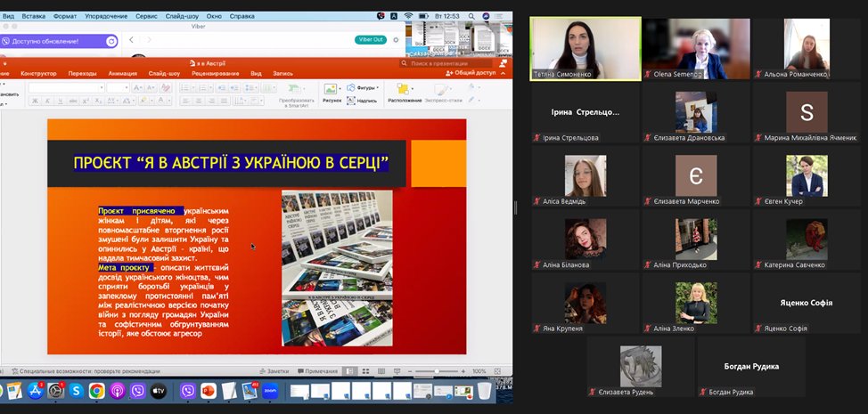868x414 pixels.
Task: Switch to normal view icon
Action: click(x=349, y=371)
